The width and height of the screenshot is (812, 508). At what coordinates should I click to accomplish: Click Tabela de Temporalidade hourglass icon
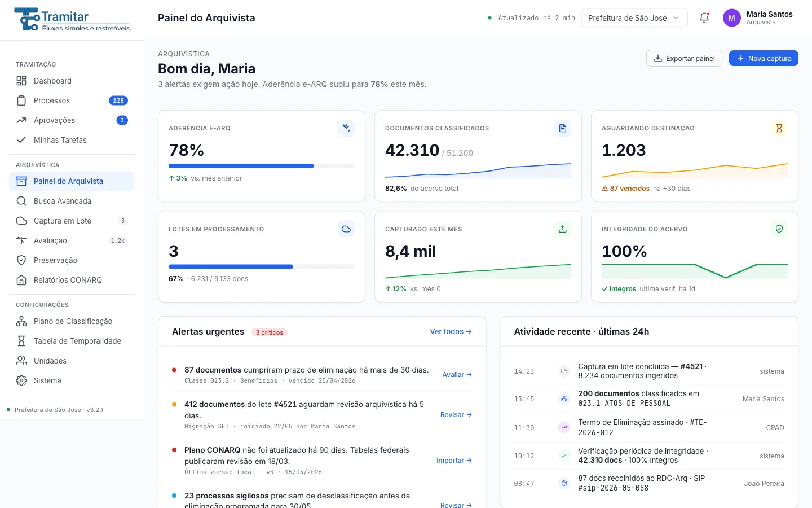21,341
